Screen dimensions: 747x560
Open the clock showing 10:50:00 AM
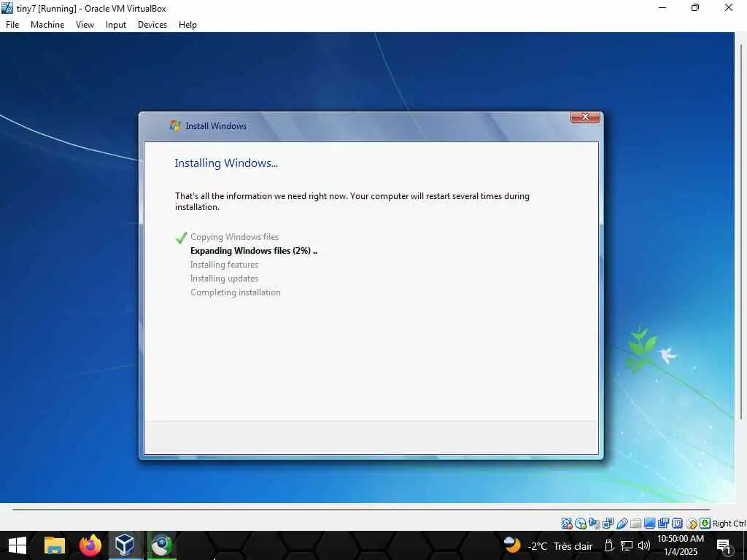681,545
